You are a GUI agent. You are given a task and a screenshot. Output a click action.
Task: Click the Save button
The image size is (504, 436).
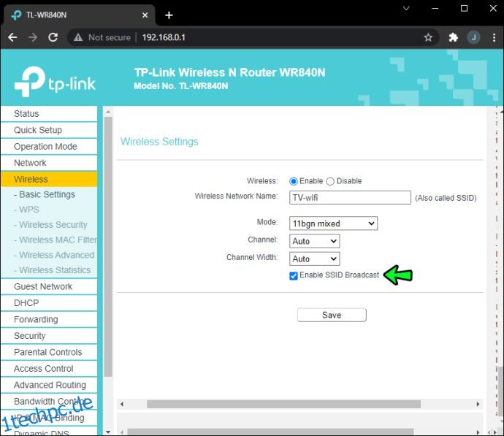[332, 315]
